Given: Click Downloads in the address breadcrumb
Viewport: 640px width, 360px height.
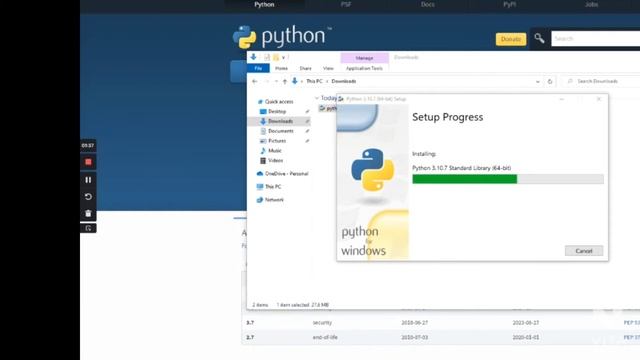Looking at the screenshot, I should tap(344, 81).
